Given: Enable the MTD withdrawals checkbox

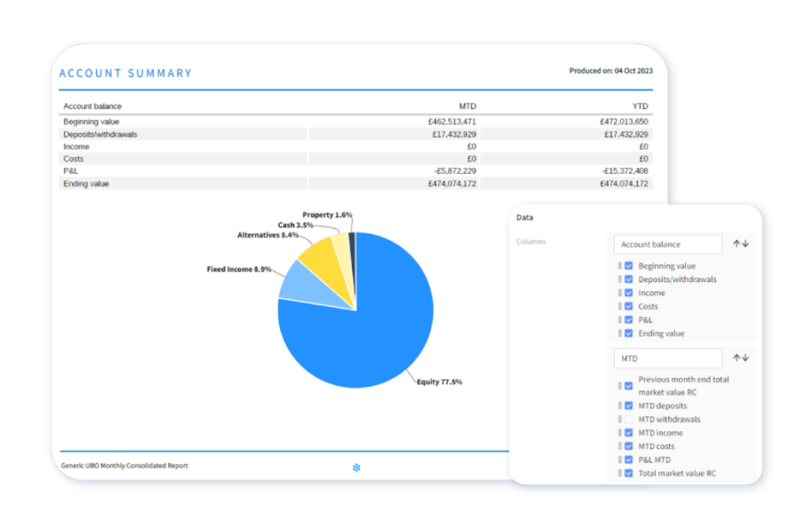Looking at the screenshot, I should pos(628,418).
